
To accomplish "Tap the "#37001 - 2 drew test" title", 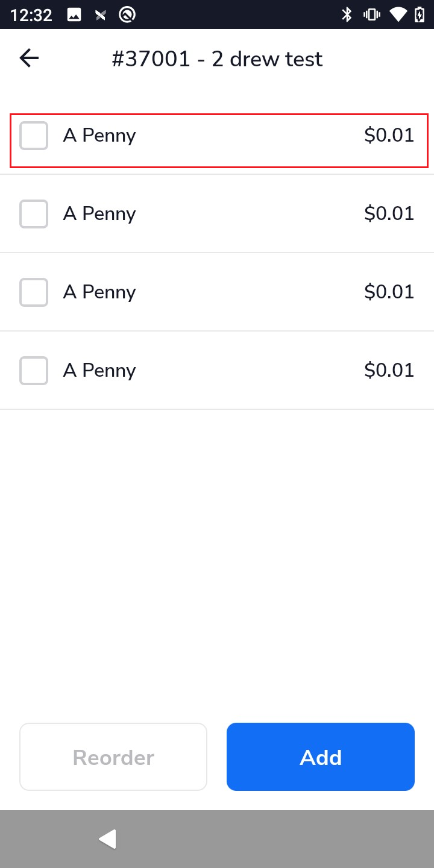I will [217, 59].
